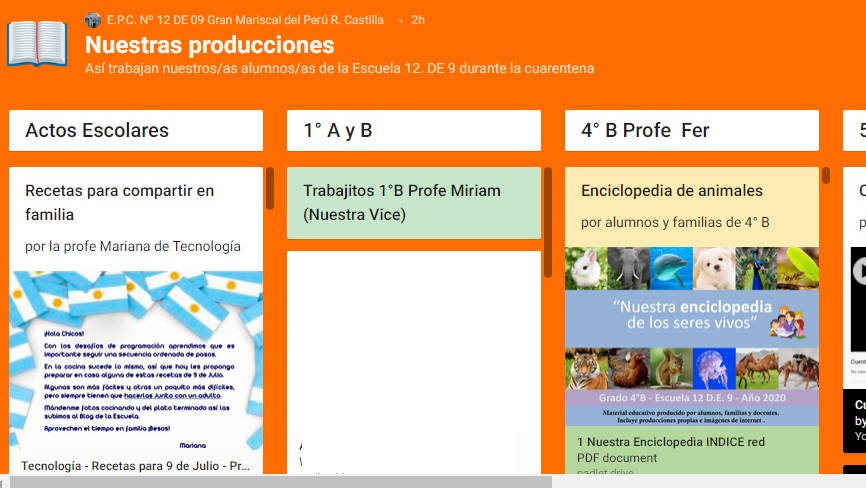Image resolution: width=866 pixels, height=494 pixels.
Task: Open Enciclopedia de animales post title
Action: [x=672, y=191]
